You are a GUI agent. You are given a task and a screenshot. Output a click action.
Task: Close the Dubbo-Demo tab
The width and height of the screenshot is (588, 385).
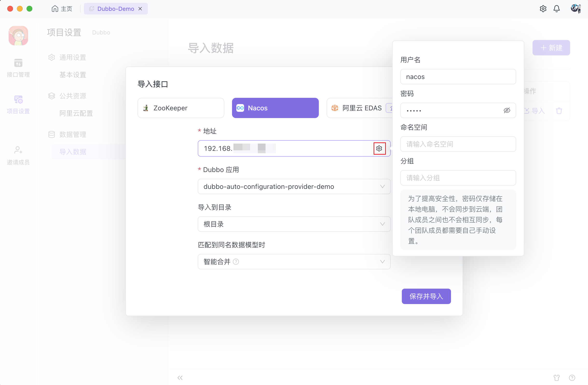[140, 9]
